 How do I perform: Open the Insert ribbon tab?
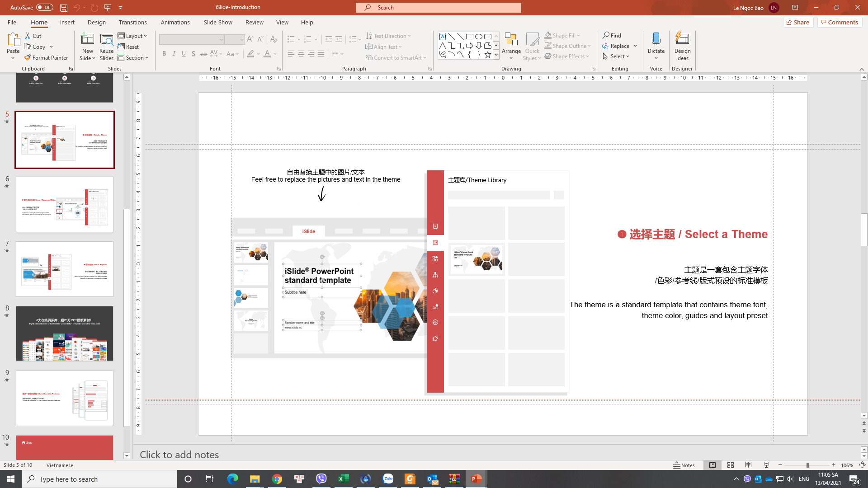(67, 22)
